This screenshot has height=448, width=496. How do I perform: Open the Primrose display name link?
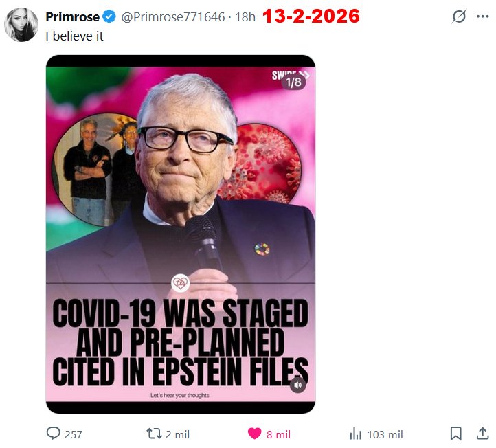tap(72, 16)
